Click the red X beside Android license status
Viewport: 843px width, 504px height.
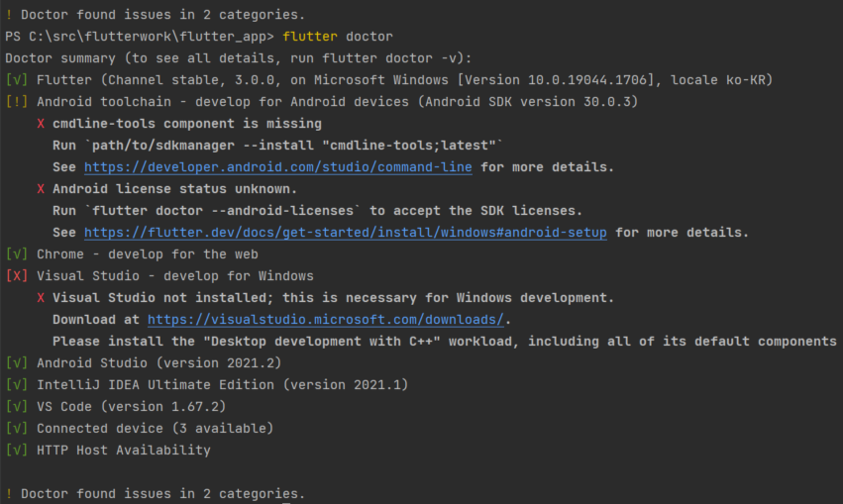(x=41, y=189)
